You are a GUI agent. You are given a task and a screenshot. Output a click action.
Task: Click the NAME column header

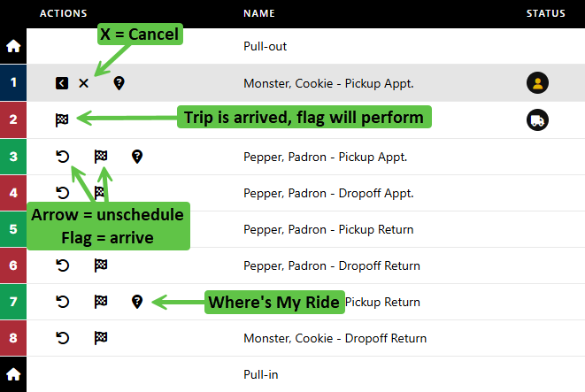pos(259,13)
